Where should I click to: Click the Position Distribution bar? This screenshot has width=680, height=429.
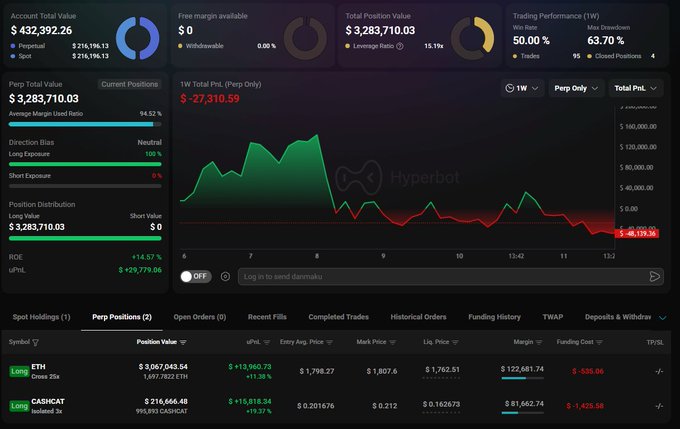coord(85,238)
